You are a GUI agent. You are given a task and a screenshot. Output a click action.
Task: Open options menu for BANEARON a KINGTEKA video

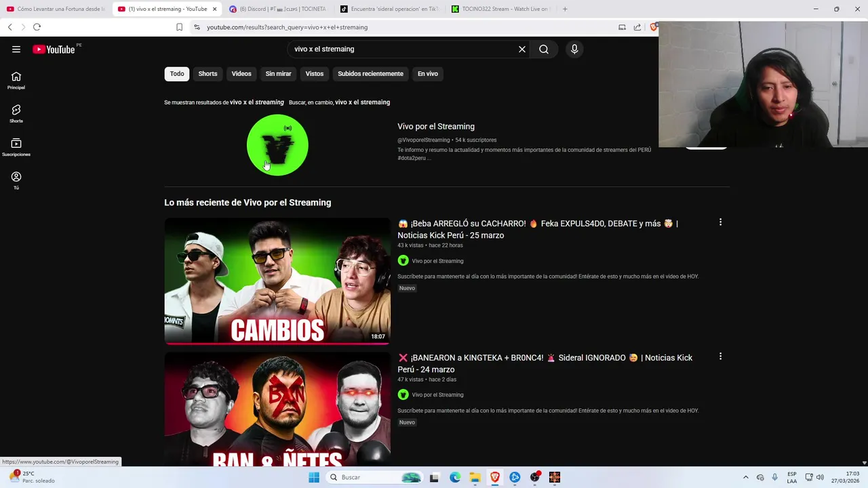coord(720,357)
